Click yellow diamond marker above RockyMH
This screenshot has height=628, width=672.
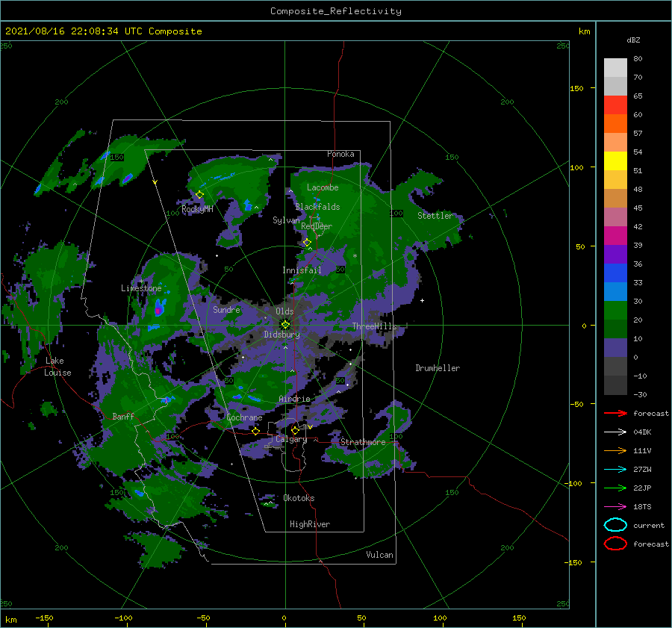point(199,195)
